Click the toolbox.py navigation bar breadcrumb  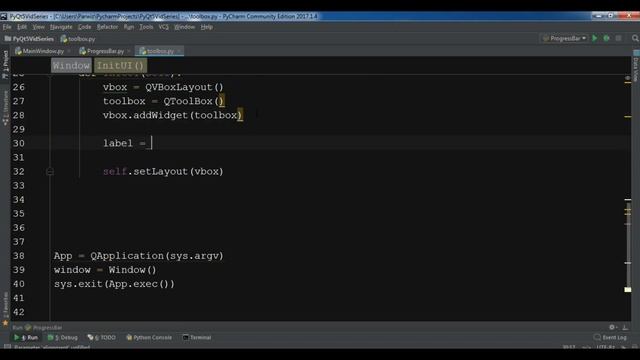[78, 39]
